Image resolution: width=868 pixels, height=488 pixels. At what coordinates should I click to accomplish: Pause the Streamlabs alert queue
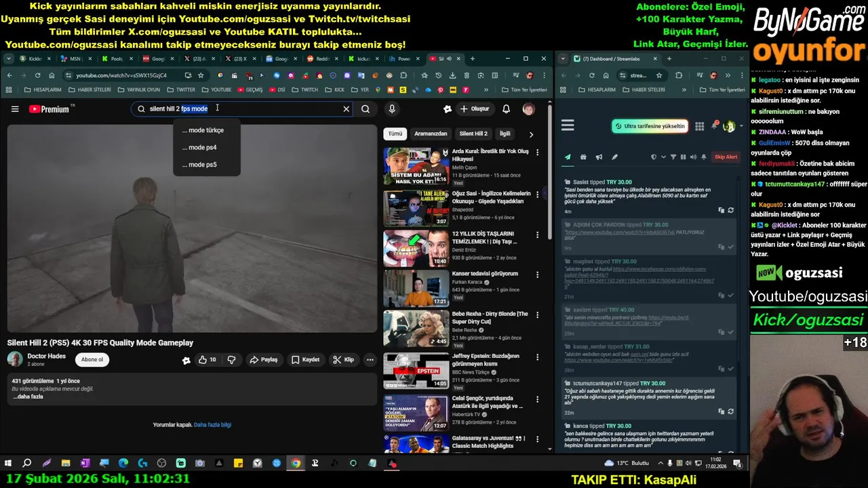coord(683,157)
